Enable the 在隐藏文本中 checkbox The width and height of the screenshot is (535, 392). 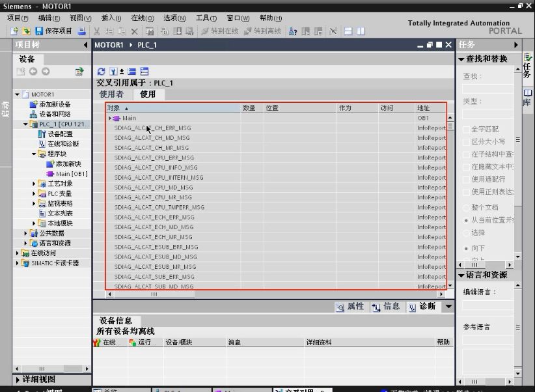[x=466, y=167]
